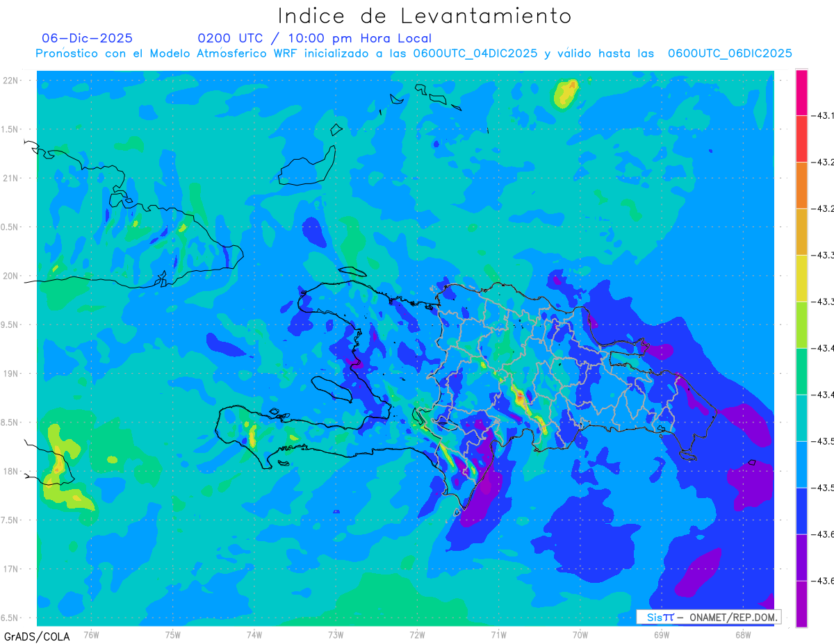Select the magenta-pink segment of the color scale
Viewport: 834px width, 644px height.
coord(801,92)
